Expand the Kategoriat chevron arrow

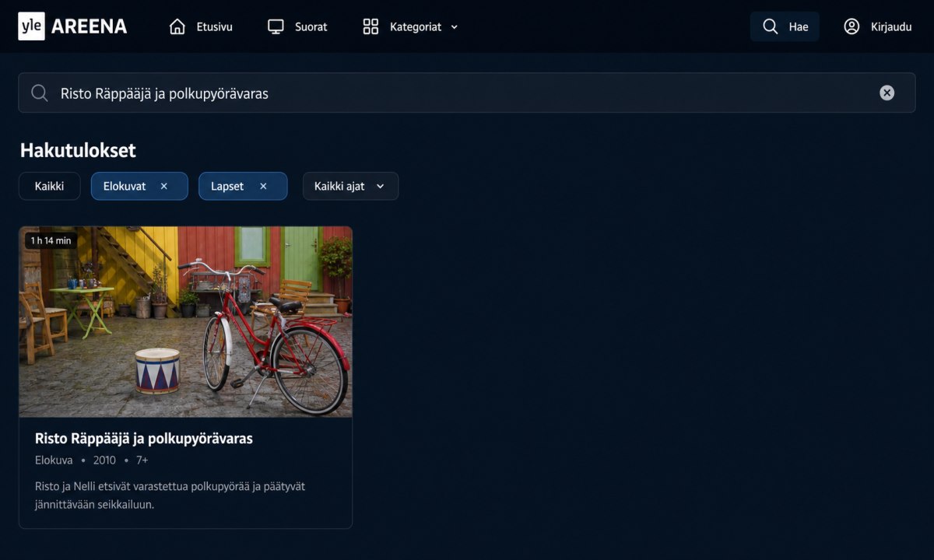455,27
